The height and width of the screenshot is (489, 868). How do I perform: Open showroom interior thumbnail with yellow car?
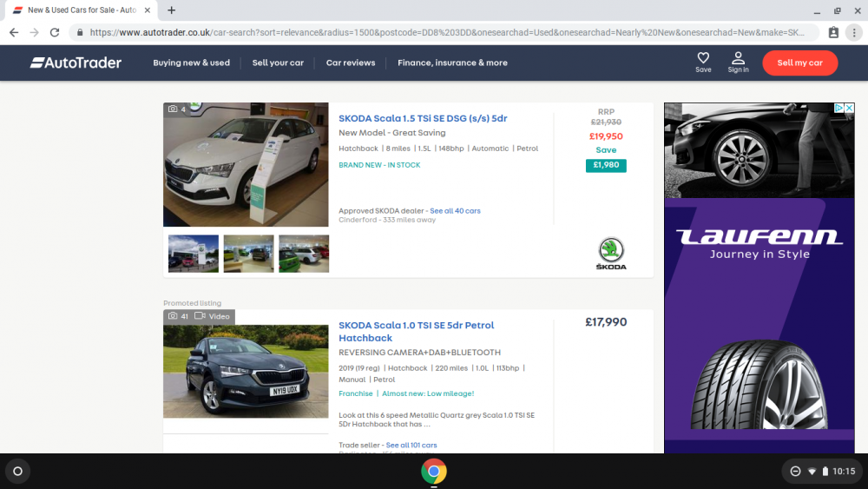tap(248, 254)
